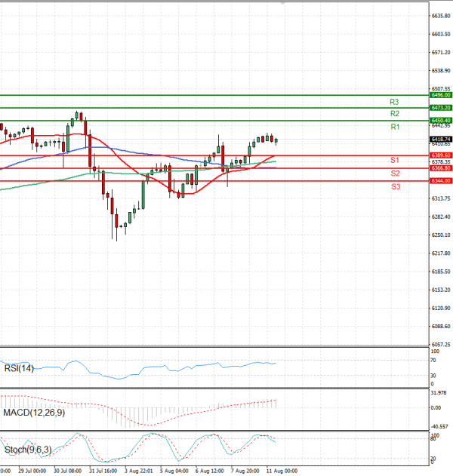Screen dimensions: 453x476
Task: Click the RSI(14) indicator label
Action: 20,368
